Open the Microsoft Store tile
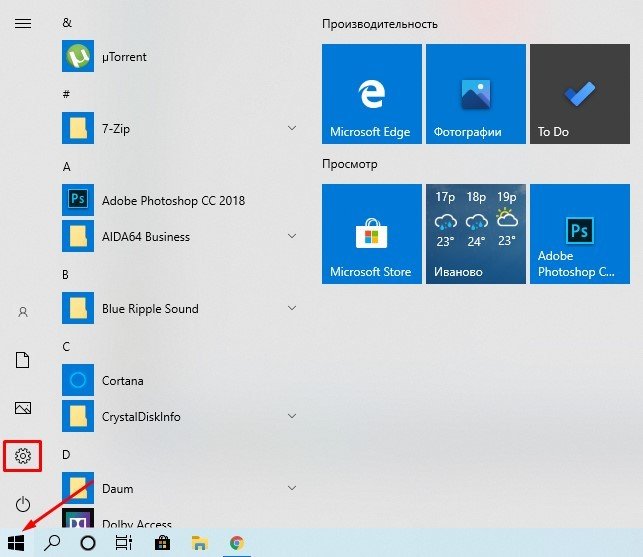This screenshot has width=643, height=557. (372, 234)
